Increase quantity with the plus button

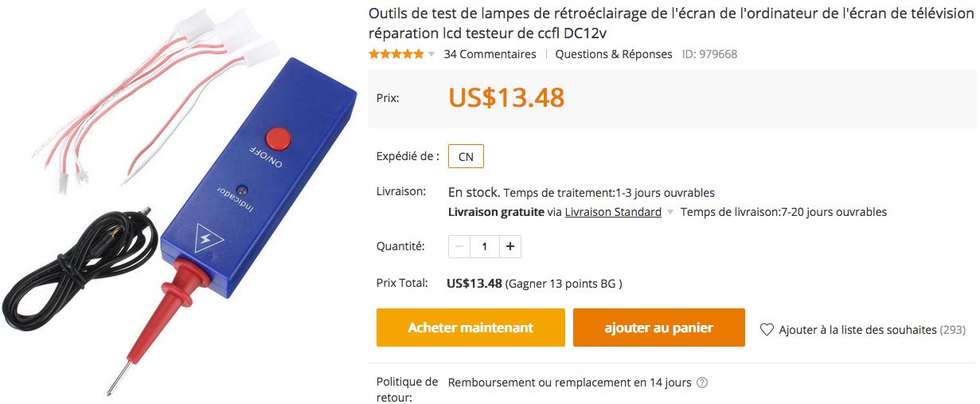(x=510, y=246)
